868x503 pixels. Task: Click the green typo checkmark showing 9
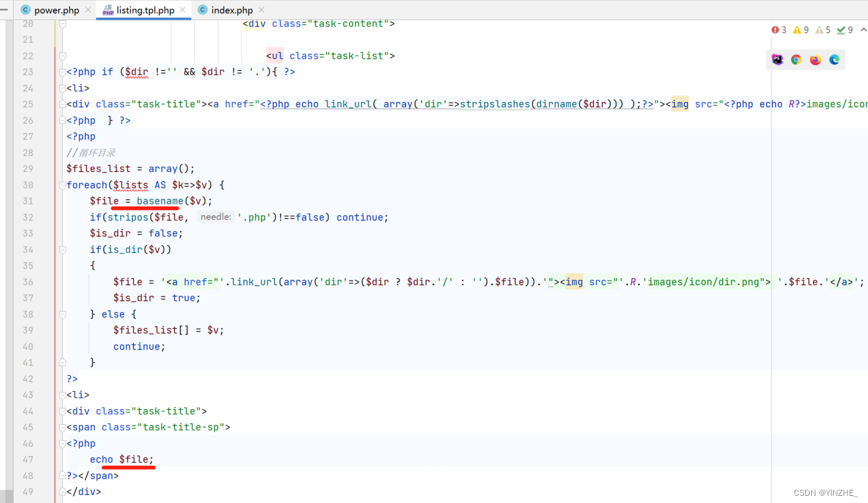(x=845, y=30)
